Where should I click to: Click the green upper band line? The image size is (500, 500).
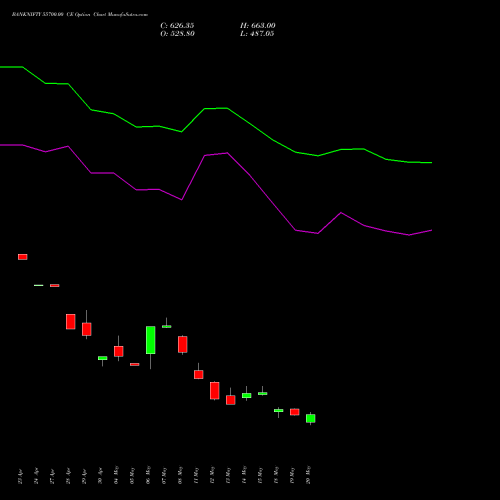pyautogui.click(x=216, y=108)
